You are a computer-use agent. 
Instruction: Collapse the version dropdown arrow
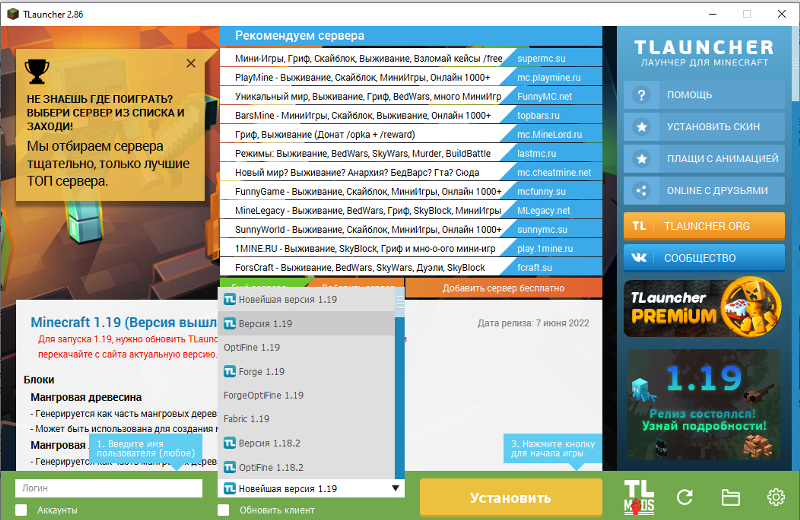[396, 489]
